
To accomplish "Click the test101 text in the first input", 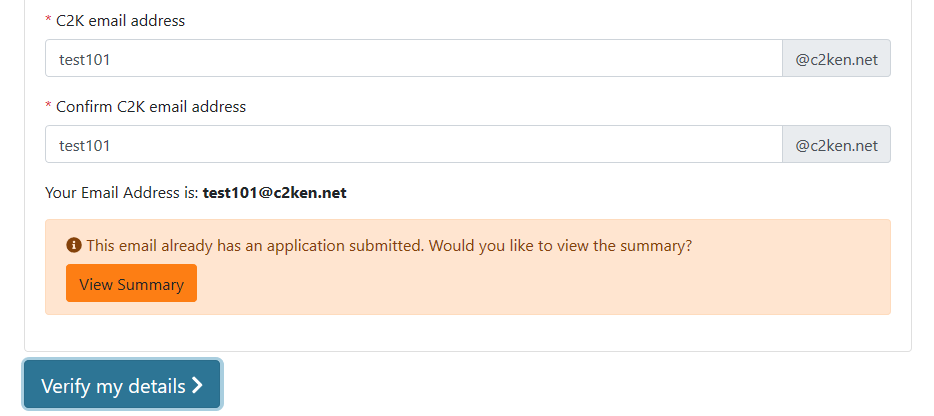I will click(x=84, y=59).
